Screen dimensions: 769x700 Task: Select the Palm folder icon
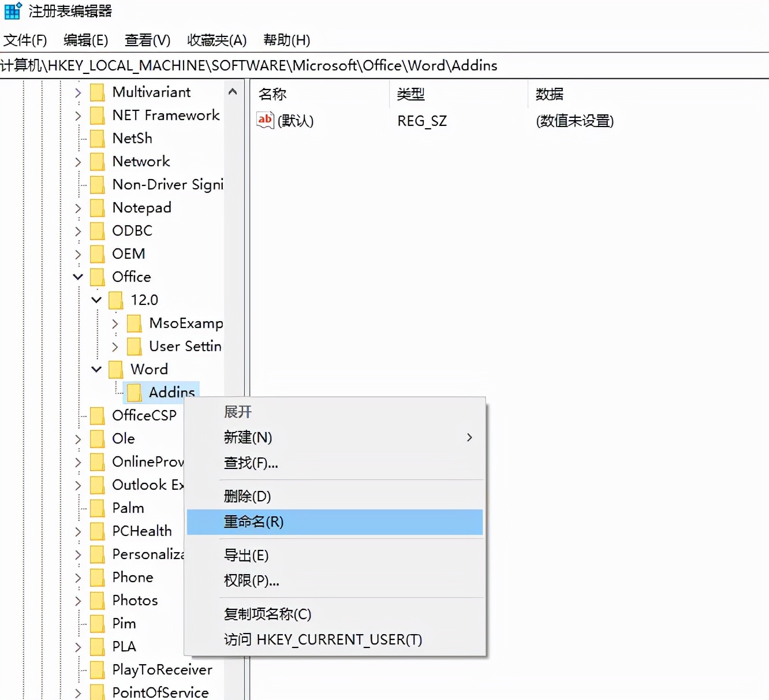98,508
